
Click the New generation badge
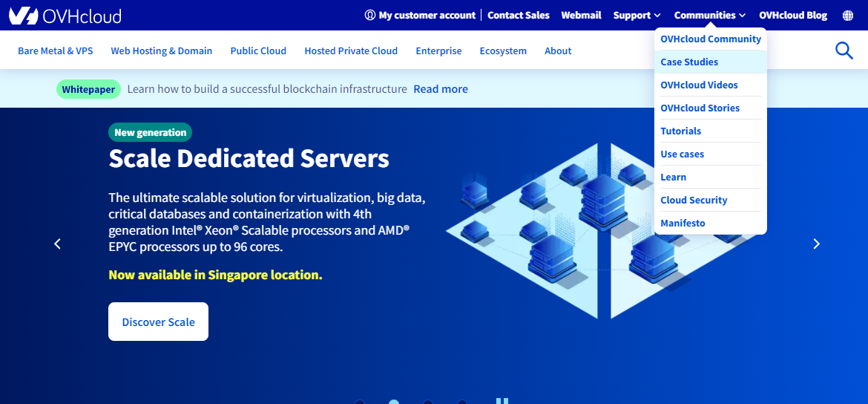tap(151, 132)
